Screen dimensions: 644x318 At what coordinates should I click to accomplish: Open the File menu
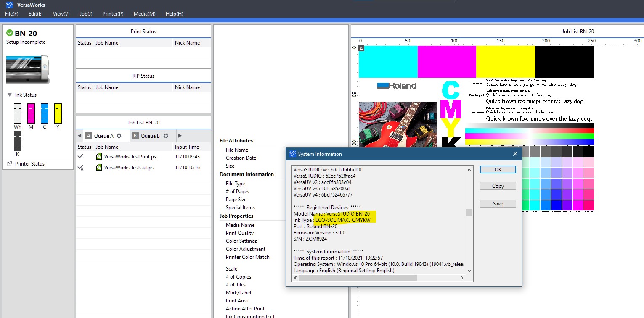coord(11,14)
